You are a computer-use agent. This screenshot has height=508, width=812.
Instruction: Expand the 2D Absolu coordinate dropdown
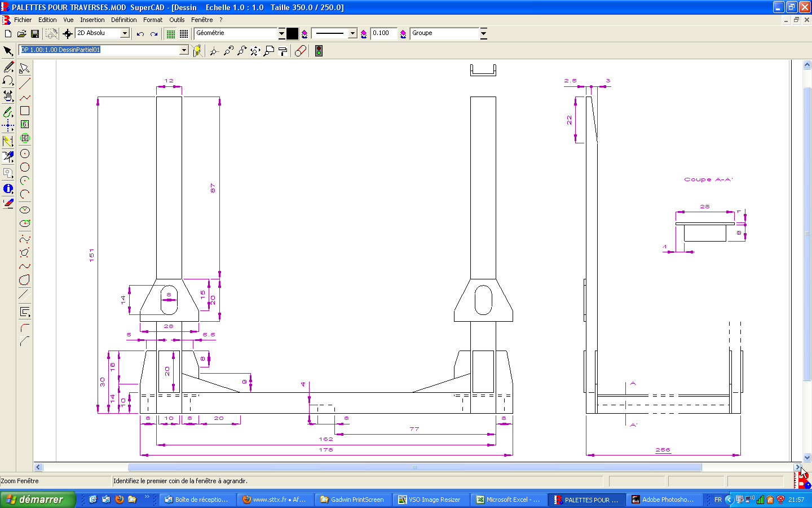(125, 33)
